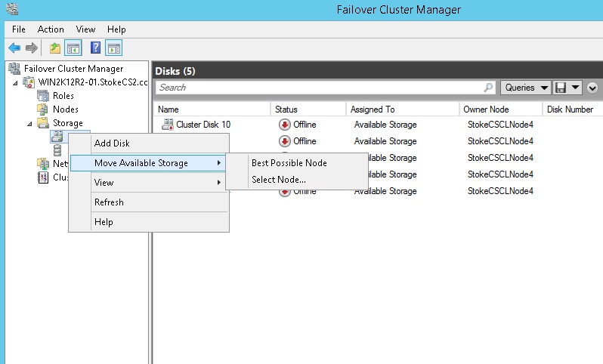Click the Offline text in Cluster Disk 10 row

point(305,125)
